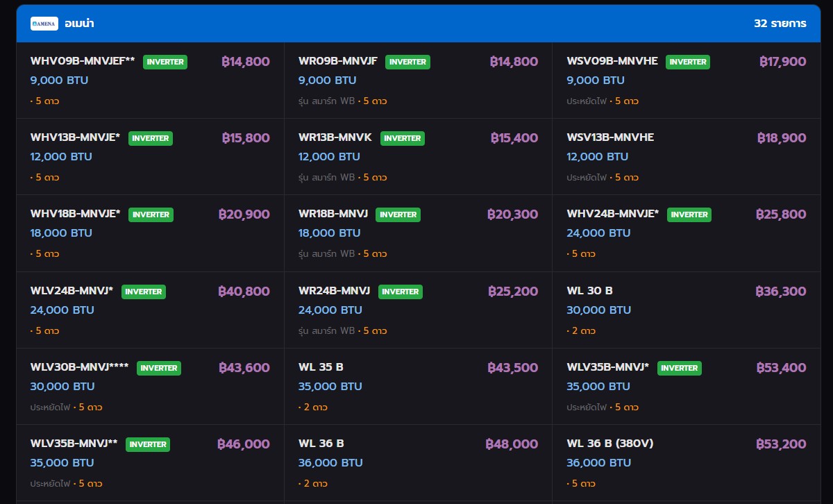Choose the WR13B-MNVK model
The height and width of the screenshot is (504, 833).
(x=335, y=137)
